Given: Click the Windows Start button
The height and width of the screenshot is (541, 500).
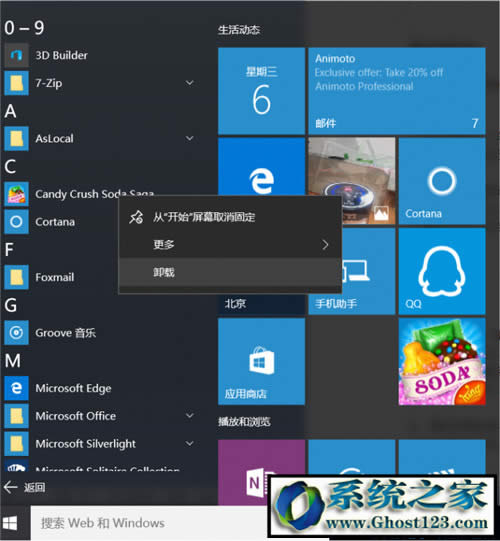Looking at the screenshot, I should (10, 523).
